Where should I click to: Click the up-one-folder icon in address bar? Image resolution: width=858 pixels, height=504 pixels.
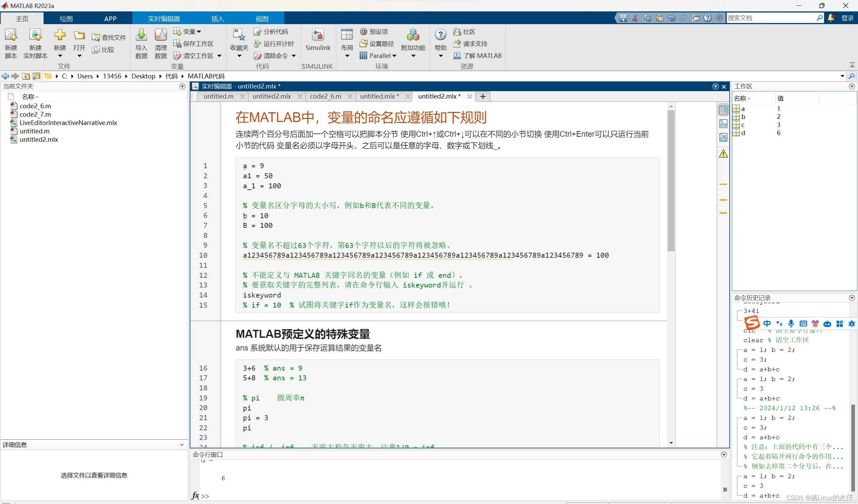tap(26, 76)
